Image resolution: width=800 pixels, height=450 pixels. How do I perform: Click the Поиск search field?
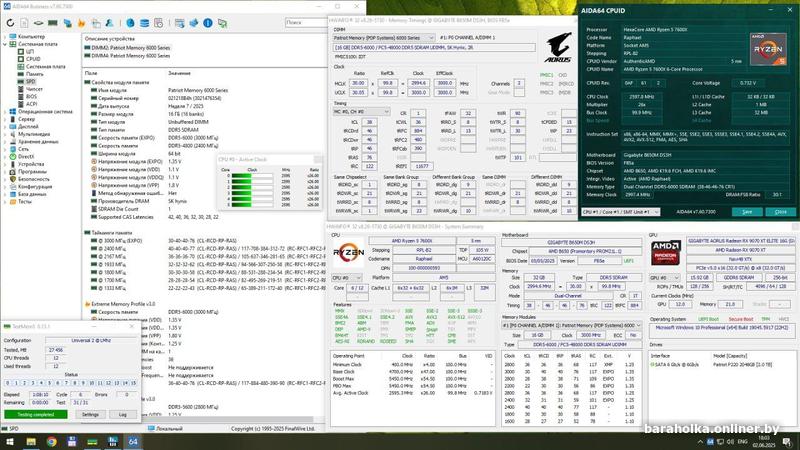click(305, 22)
